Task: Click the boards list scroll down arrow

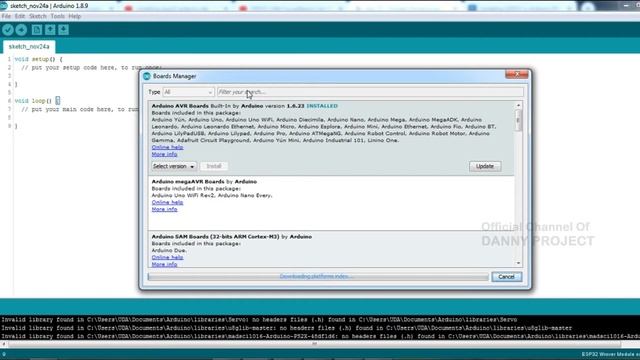Action: click(518, 263)
